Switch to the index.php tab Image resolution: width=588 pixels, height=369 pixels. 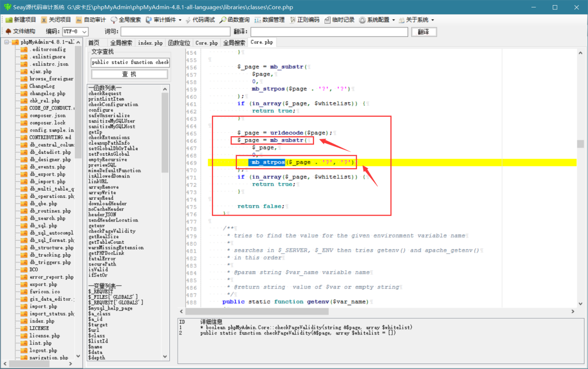(151, 43)
